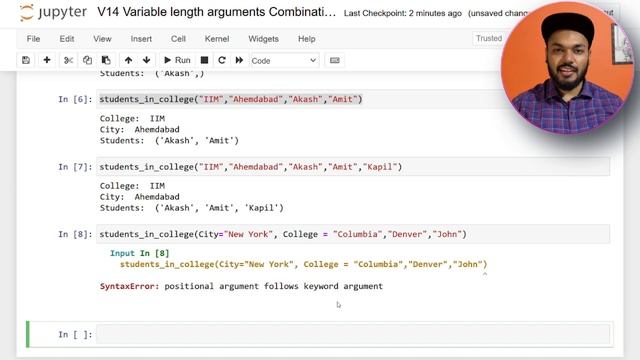The width and height of the screenshot is (640, 360).
Task: Save and checkpoint the notebook
Action: click(26, 60)
